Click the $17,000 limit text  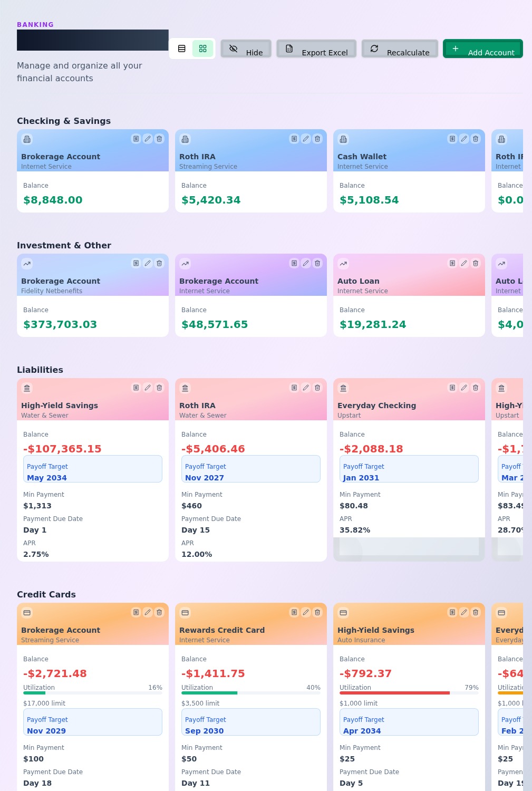click(44, 703)
